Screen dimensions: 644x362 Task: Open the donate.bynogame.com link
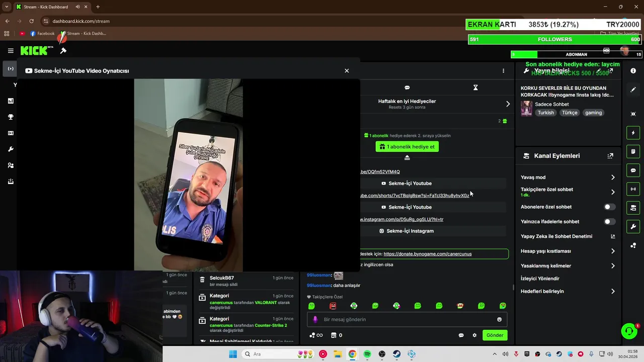[x=428, y=254]
